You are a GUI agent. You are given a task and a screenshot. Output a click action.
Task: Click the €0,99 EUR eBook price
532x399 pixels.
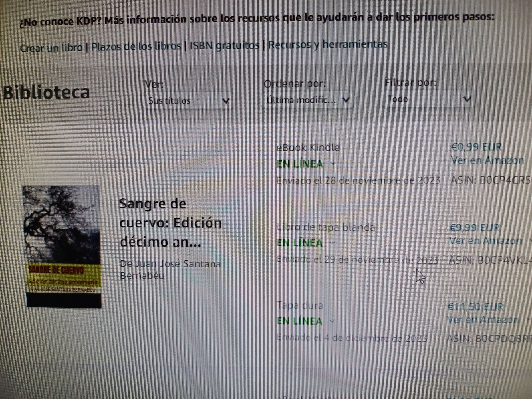click(x=476, y=147)
